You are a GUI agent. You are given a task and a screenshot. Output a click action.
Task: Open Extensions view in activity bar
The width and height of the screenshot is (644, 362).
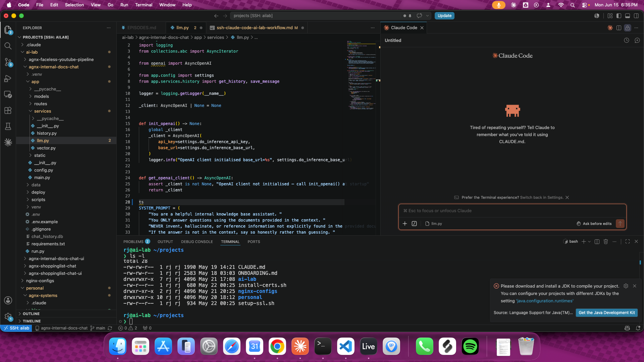pos(8,110)
